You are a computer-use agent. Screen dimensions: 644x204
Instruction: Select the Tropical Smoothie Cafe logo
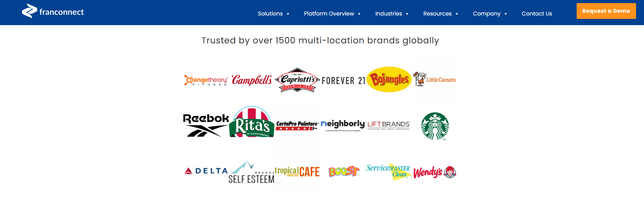click(297, 171)
